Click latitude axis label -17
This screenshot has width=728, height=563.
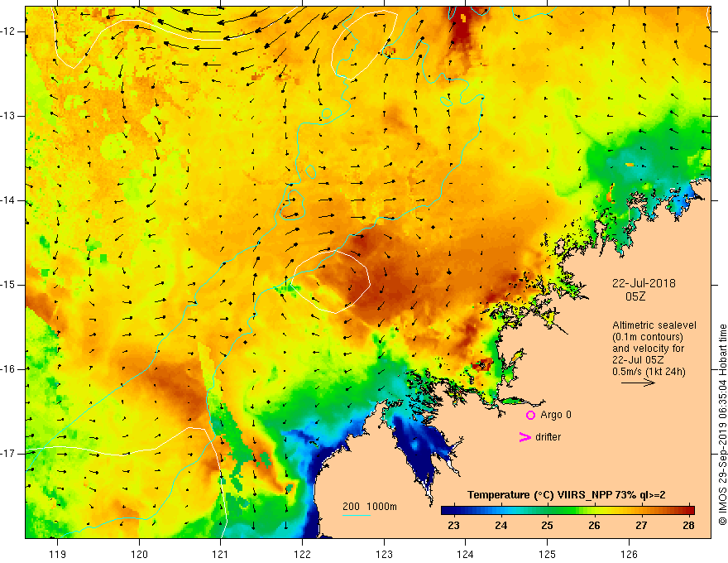click(9, 454)
